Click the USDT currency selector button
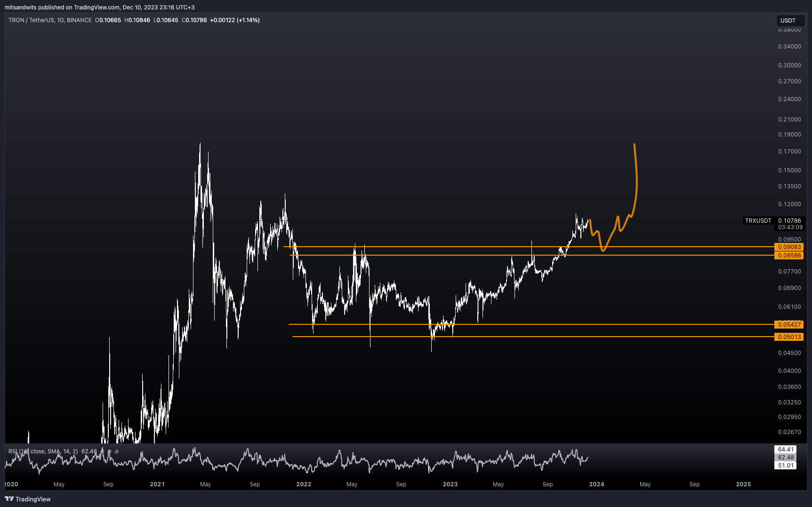The height and width of the screenshot is (507, 812). 790,20
